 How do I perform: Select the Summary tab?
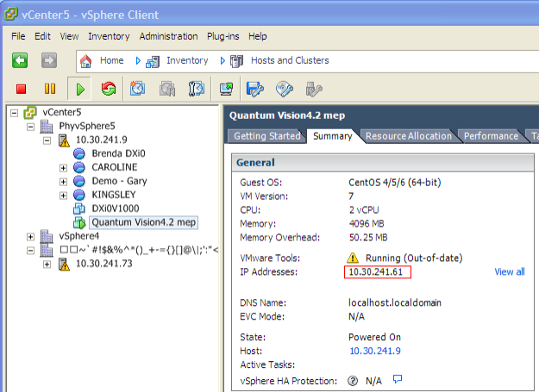332,136
